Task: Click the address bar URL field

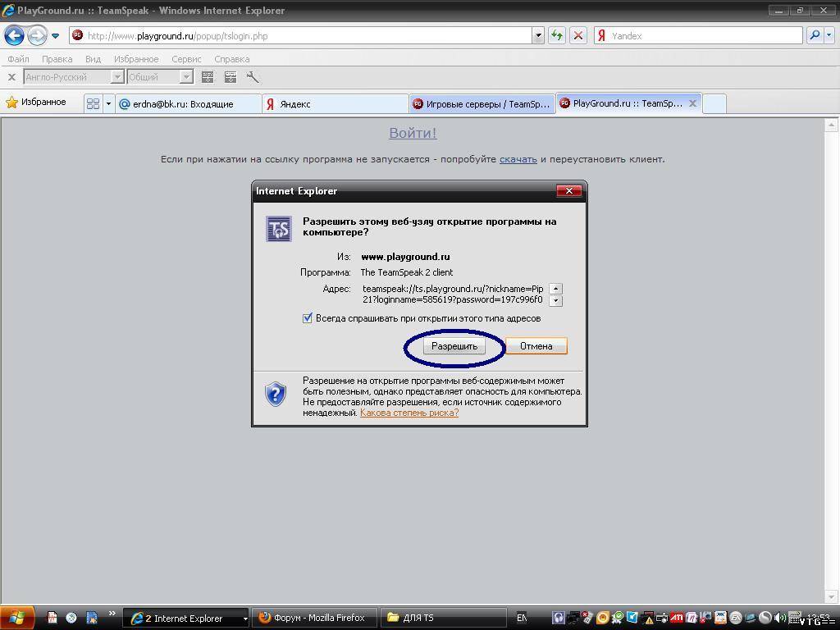Action: 300,36
